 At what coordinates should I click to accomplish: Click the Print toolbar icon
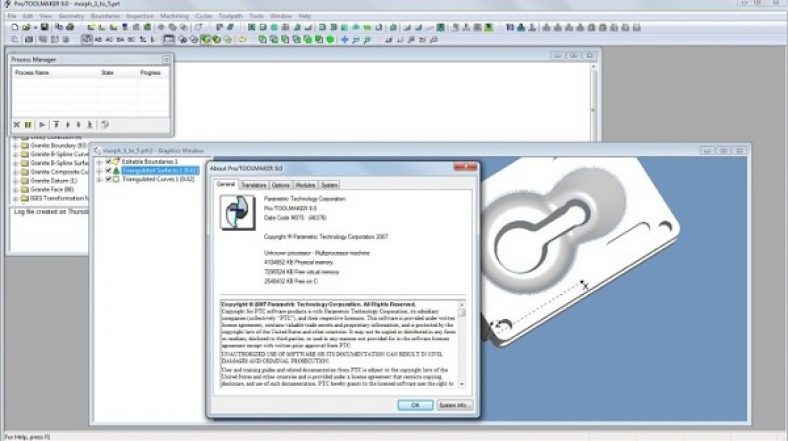click(70, 27)
